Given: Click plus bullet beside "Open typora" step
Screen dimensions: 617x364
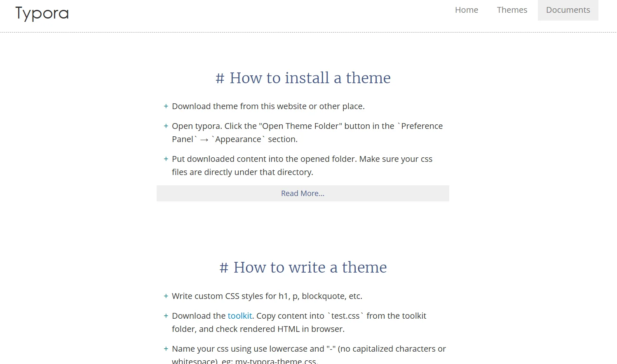Looking at the screenshot, I should coord(166,126).
